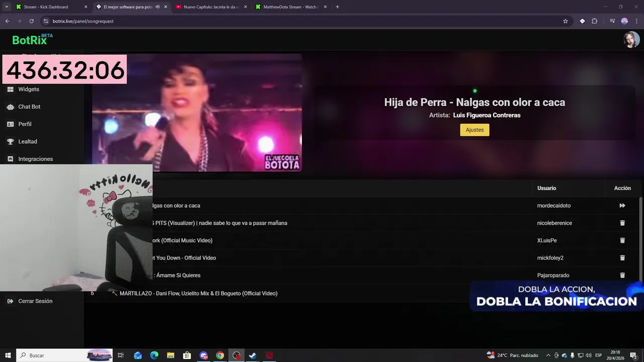Open the tab search dropdown arrow
This screenshot has height=362, width=644.
[7, 7]
